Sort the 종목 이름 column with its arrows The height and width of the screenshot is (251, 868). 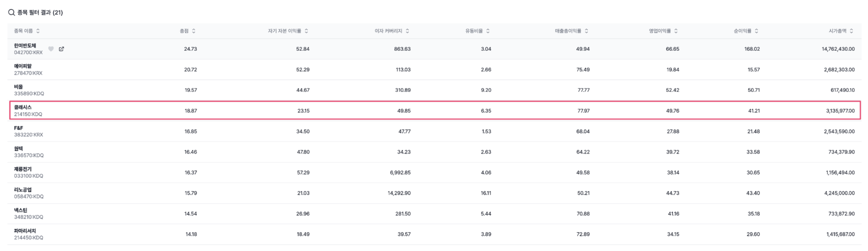pos(38,31)
